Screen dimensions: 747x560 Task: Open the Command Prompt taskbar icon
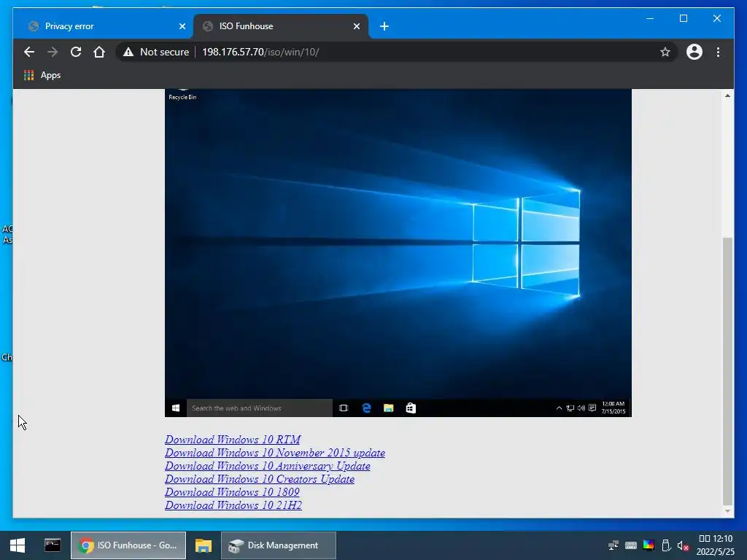53,545
